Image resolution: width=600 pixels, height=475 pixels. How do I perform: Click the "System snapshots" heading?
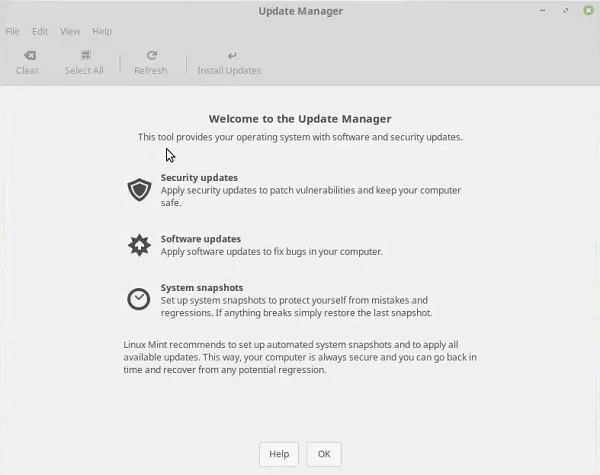click(202, 287)
